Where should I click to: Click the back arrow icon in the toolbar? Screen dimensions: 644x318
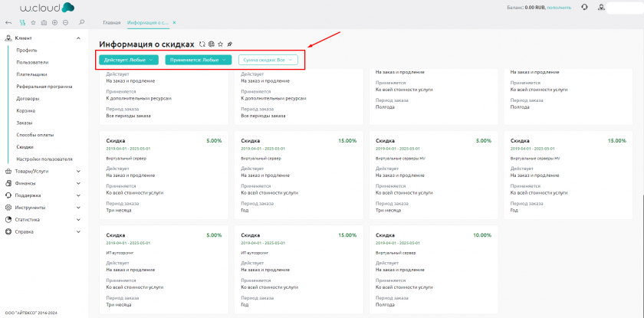tap(8, 22)
